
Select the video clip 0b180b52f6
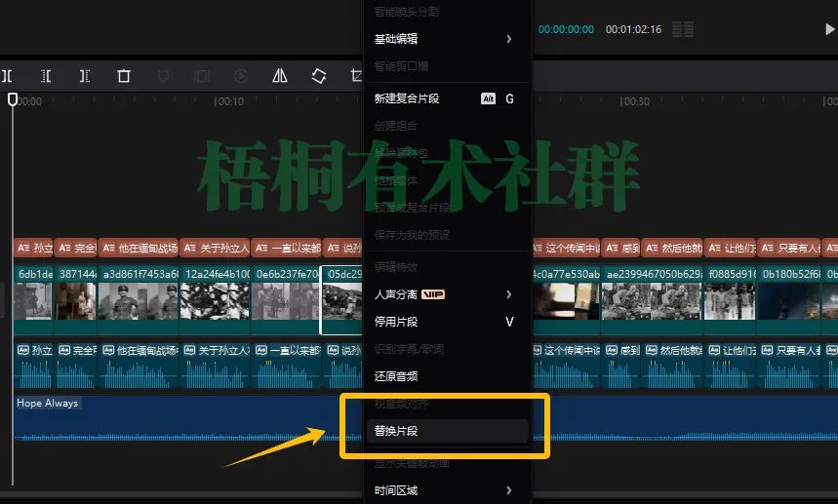pyautogui.click(x=789, y=299)
